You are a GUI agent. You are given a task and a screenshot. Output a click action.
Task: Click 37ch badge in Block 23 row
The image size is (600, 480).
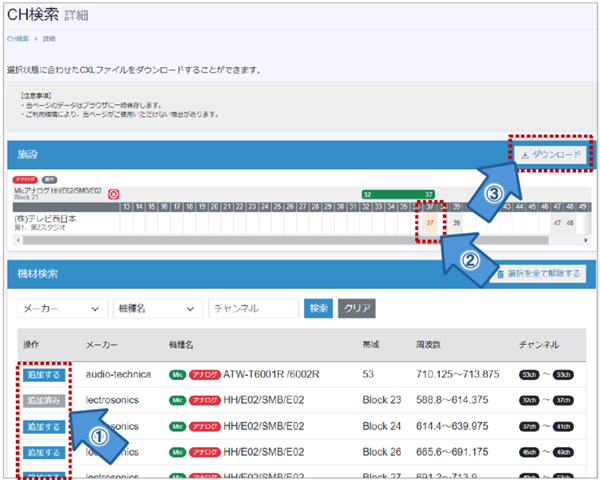(x=563, y=401)
